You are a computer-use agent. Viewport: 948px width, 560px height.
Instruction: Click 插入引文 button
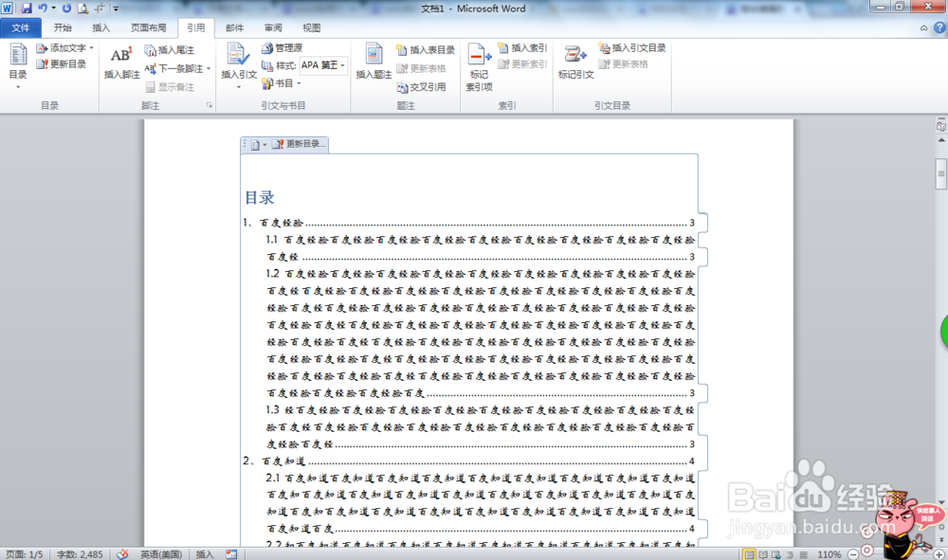click(x=239, y=65)
